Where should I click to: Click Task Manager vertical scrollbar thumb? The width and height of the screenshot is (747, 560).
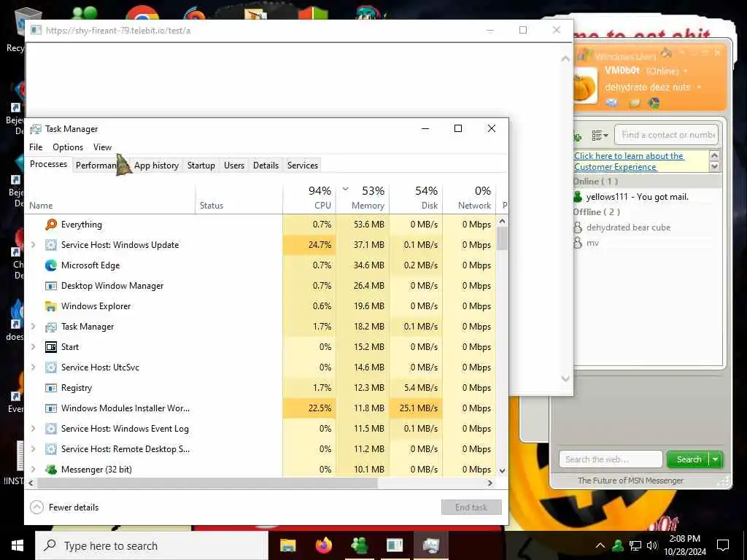[x=502, y=238]
